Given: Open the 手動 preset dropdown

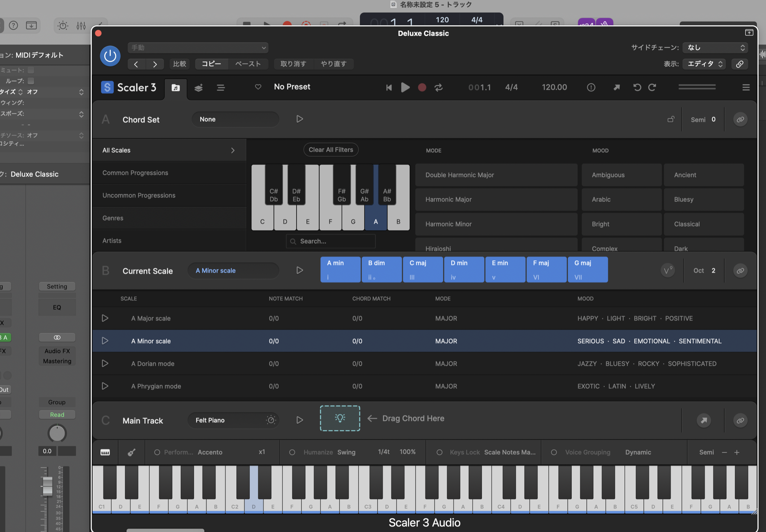Looking at the screenshot, I should [x=198, y=48].
